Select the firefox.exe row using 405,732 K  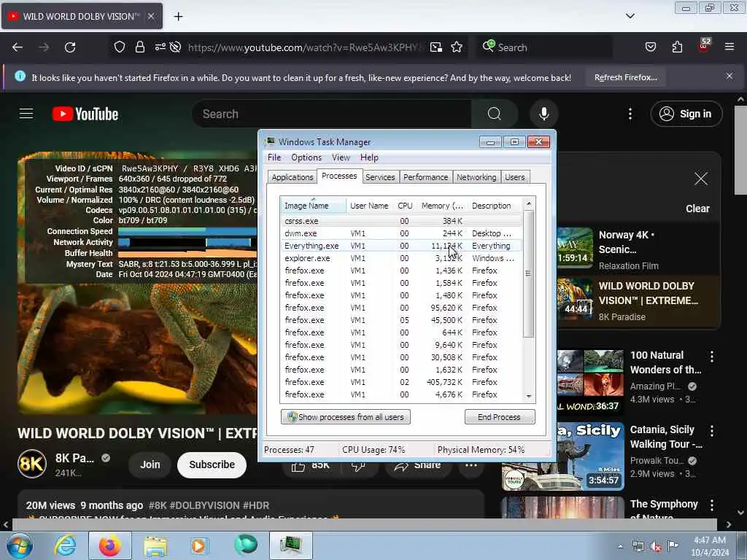point(401,382)
